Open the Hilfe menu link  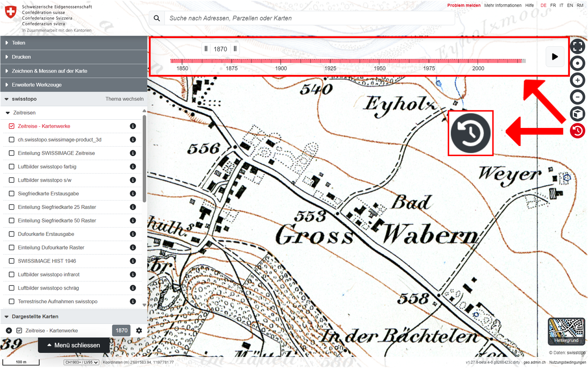529,5
